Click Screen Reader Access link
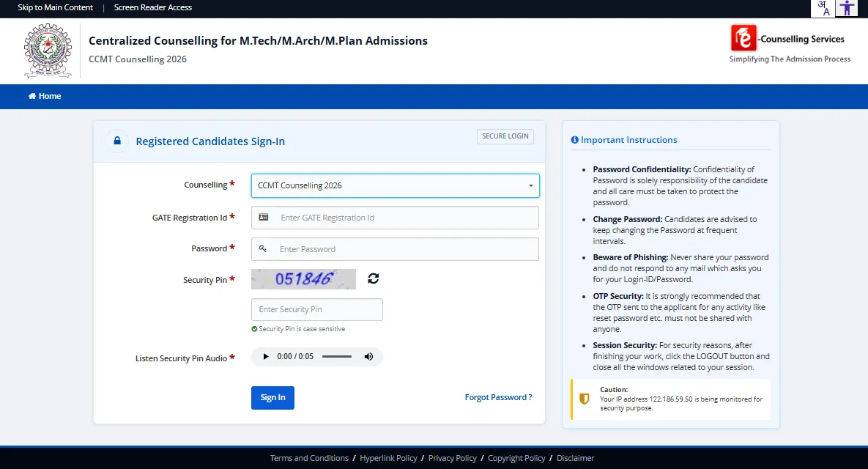The height and width of the screenshot is (469, 868). [153, 8]
